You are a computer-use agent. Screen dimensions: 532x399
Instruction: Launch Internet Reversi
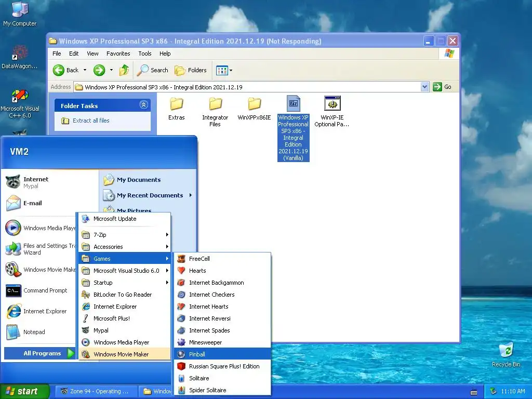pyautogui.click(x=222, y=318)
